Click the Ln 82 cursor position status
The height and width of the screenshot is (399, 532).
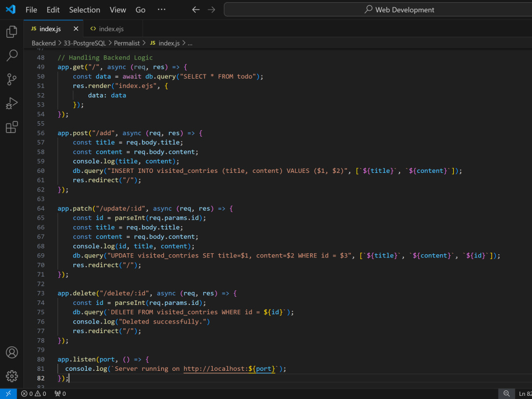pyautogui.click(x=525, y=394)
